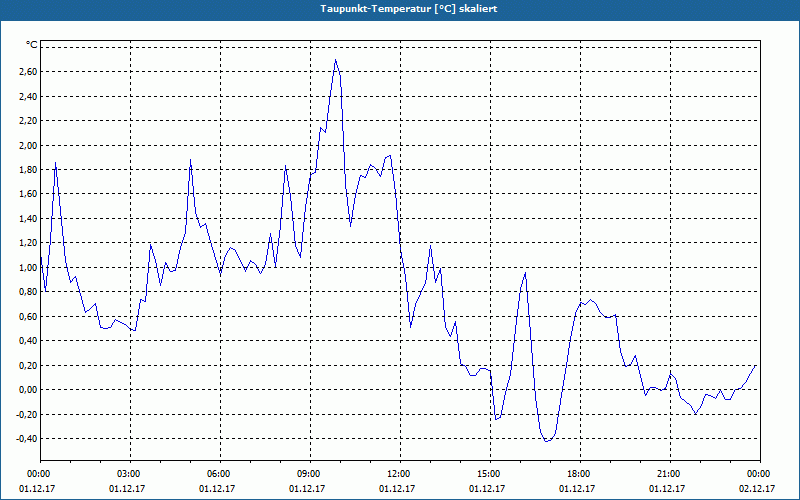Image resolution: width=800 pixels, height=500 pixels.
Task: Select the 1,80 y-axis value
Action: (27, 170)
